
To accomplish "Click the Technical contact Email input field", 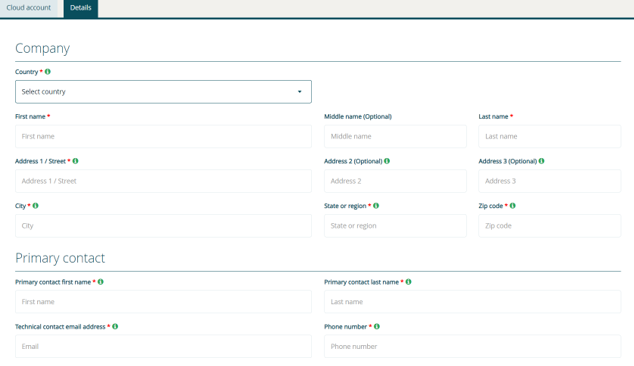I will (x=163, y=346).
